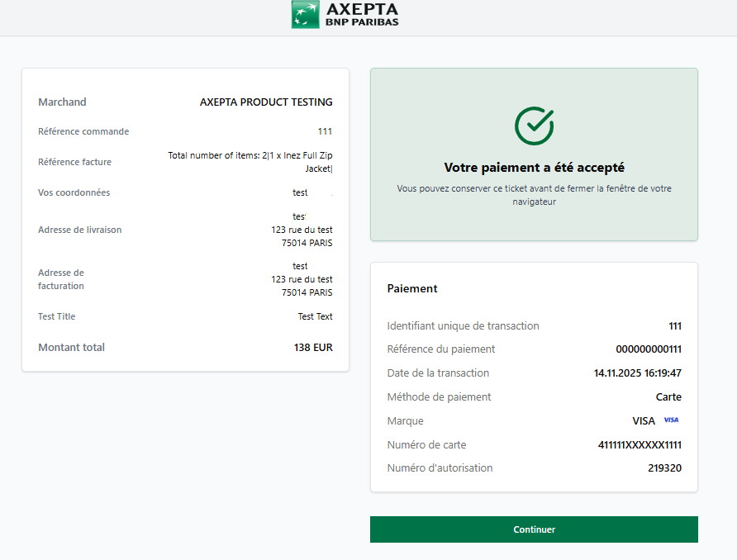Viewport: 737px width, 560px height.
Task: Click the Adresse de facturation label
Action: click(x=61, y=279)
